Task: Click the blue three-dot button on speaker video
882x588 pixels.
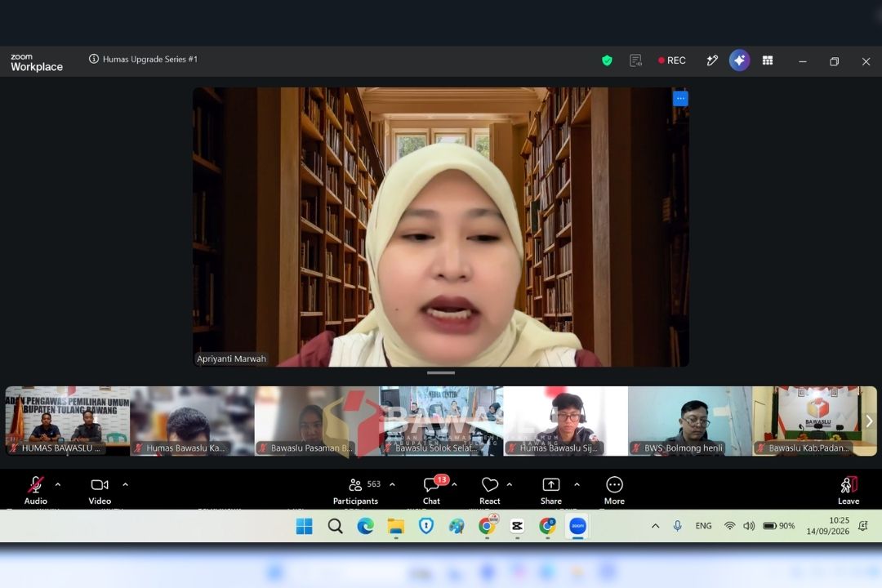Action: click(680, 99)
